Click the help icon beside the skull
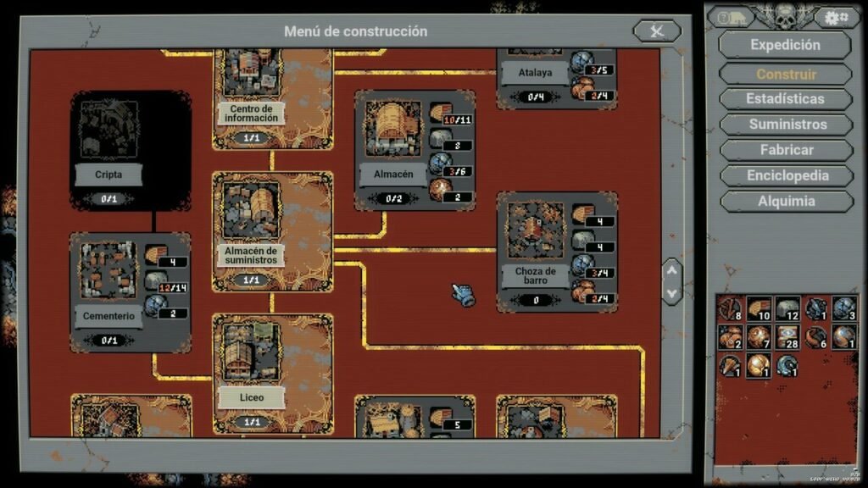Viewport: 868px width, 488px height. tap(730, 18)
